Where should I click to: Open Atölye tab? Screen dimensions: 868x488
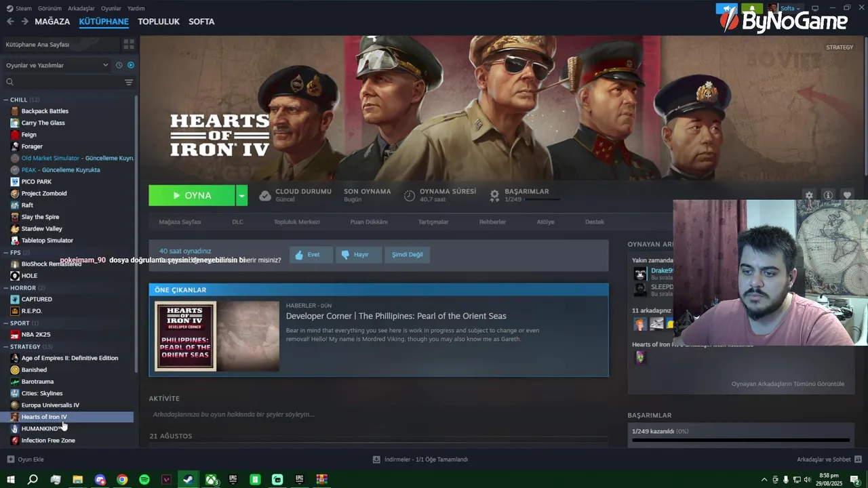pos(545,222)
